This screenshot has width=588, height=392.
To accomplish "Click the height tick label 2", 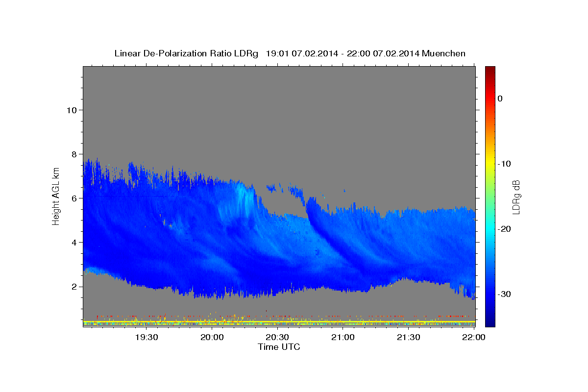I will pos(74,286).
